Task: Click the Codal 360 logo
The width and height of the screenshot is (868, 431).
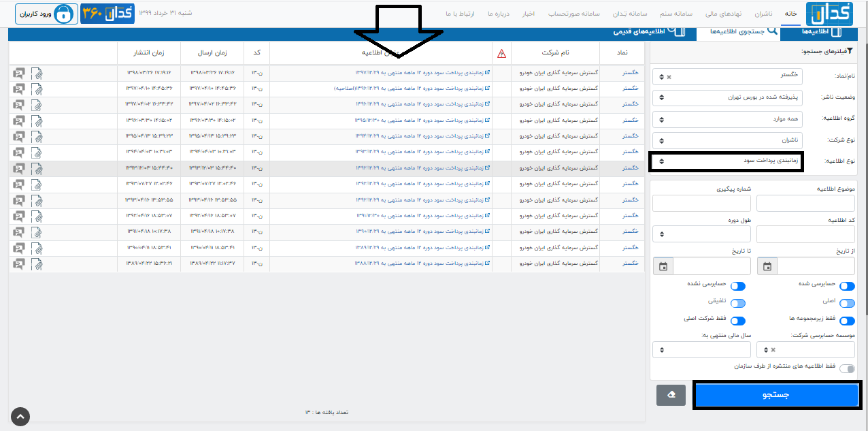Action: (x=105, y=14)
